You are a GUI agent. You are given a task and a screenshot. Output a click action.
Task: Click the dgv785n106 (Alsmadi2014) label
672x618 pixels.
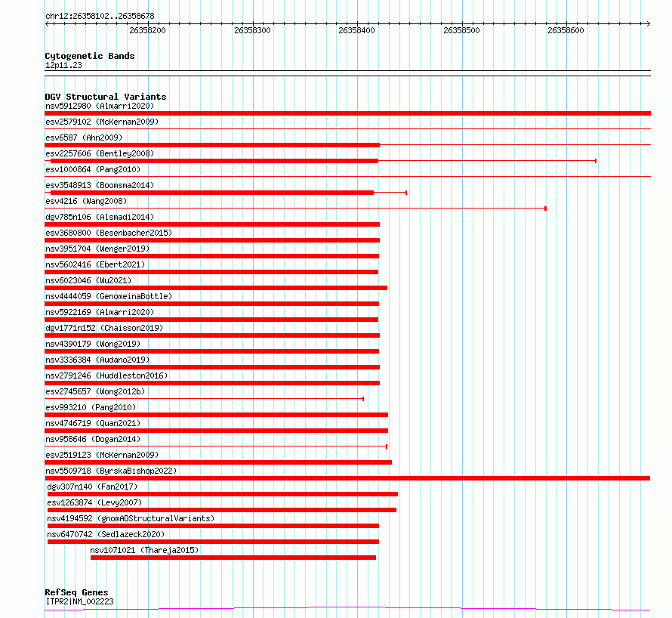pyautogui.click(x=100, y=217)
